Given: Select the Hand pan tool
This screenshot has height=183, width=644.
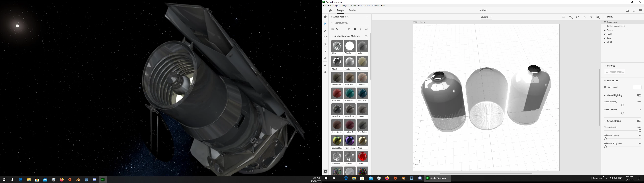Looking at the screenshot, I should [x=325, y=72].
